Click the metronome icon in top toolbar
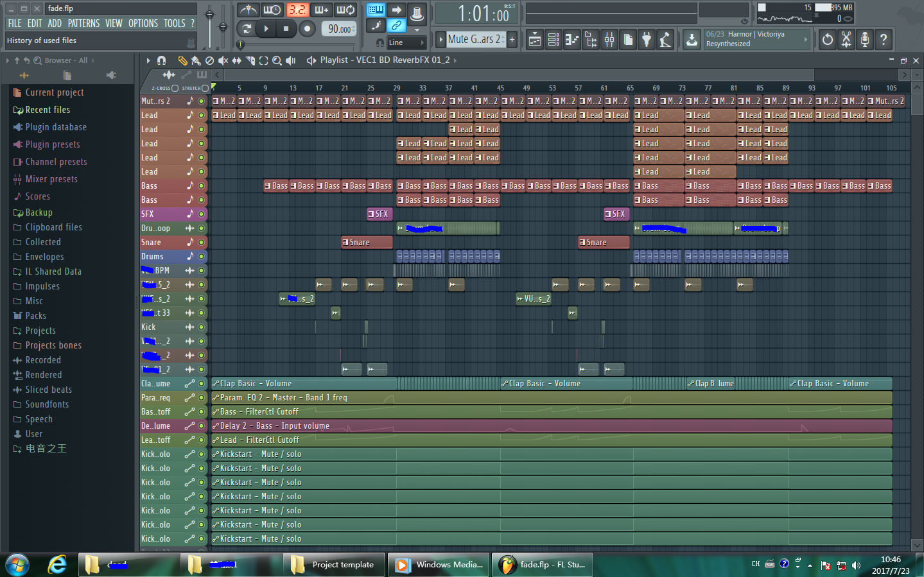The width and height of the screenshot is (924, 577). (248, 10)
